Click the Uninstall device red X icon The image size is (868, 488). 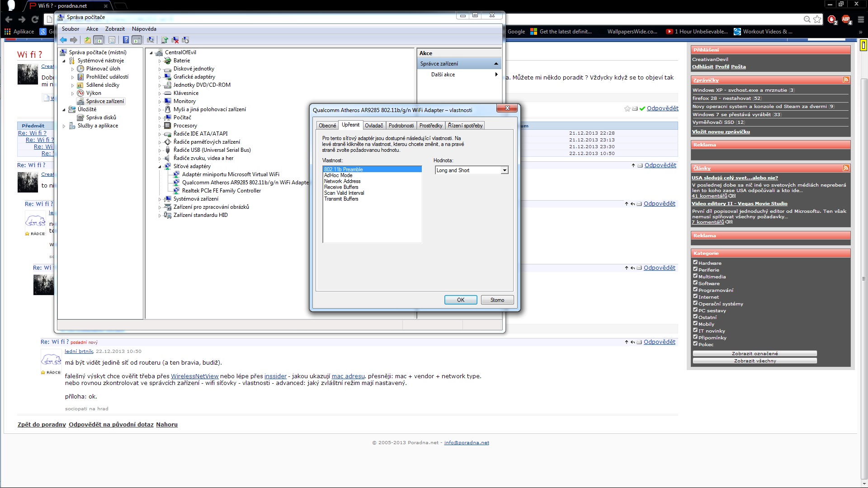click(175, 40)
